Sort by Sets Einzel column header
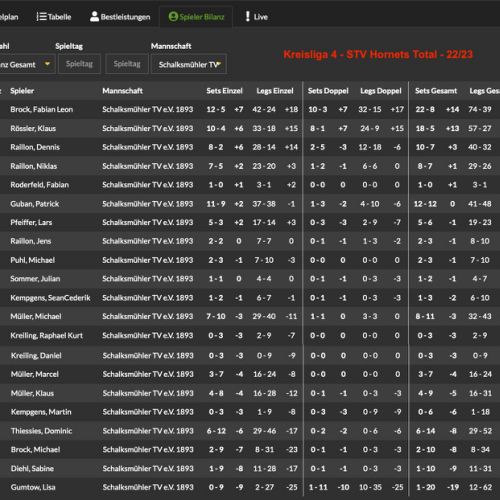Image resolution: width=500 pixels, height=500 pixels. 224,91
